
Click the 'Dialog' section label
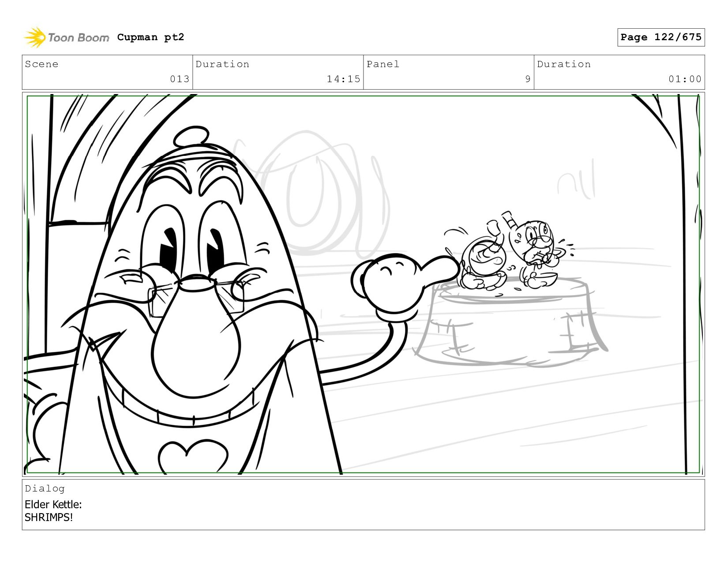tap(45, 488)
